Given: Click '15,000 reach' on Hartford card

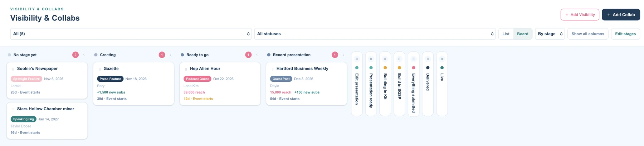Looking at the screenshot, I should [281, 92].
